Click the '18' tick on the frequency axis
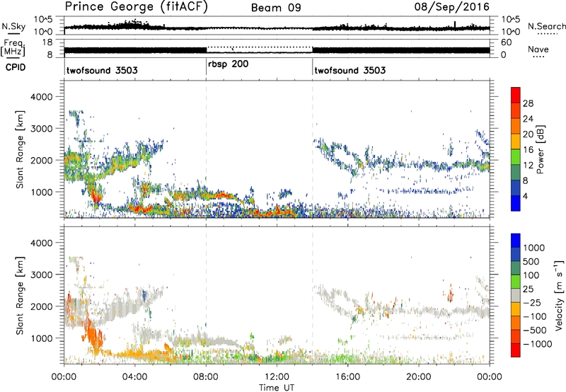566x392 pixels. click(x=47, y=42)
